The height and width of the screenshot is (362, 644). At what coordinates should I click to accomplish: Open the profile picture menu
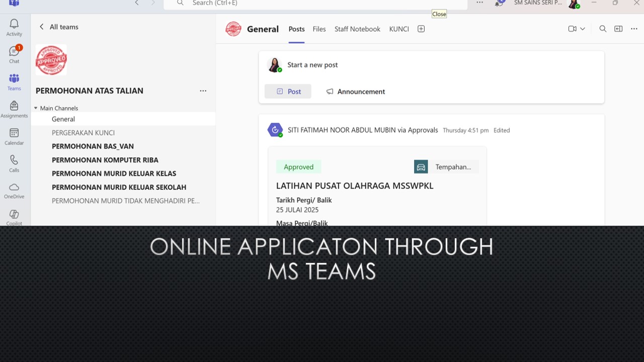(x=574, y=4)
